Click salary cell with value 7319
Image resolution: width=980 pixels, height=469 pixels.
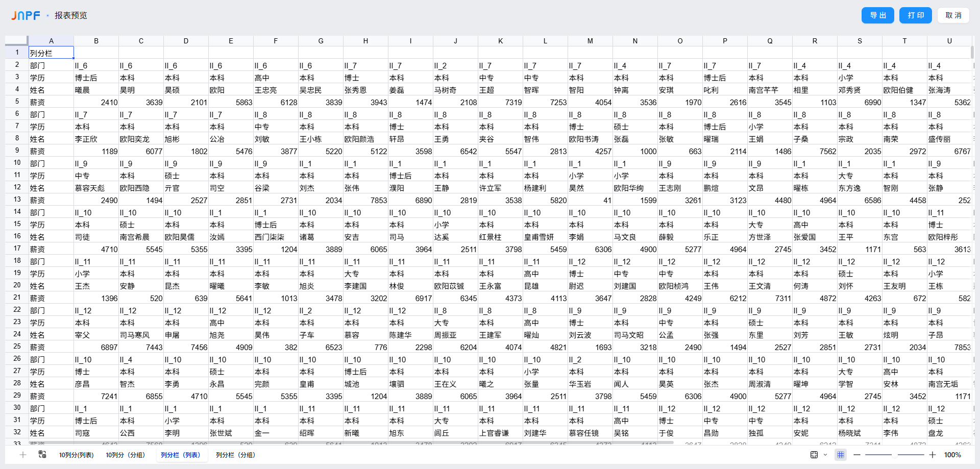[500, 102]
